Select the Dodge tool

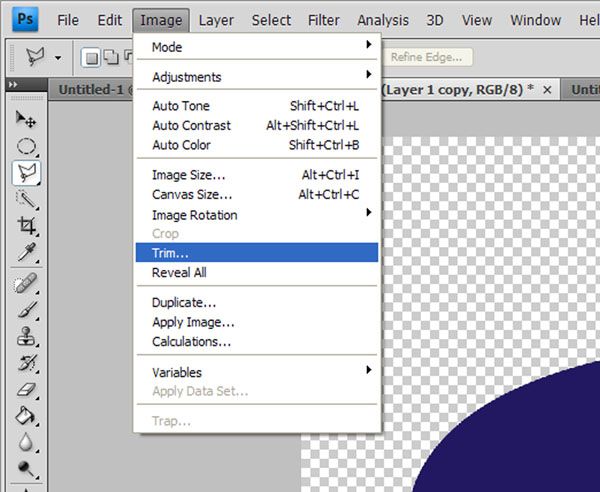pos(26,468)
